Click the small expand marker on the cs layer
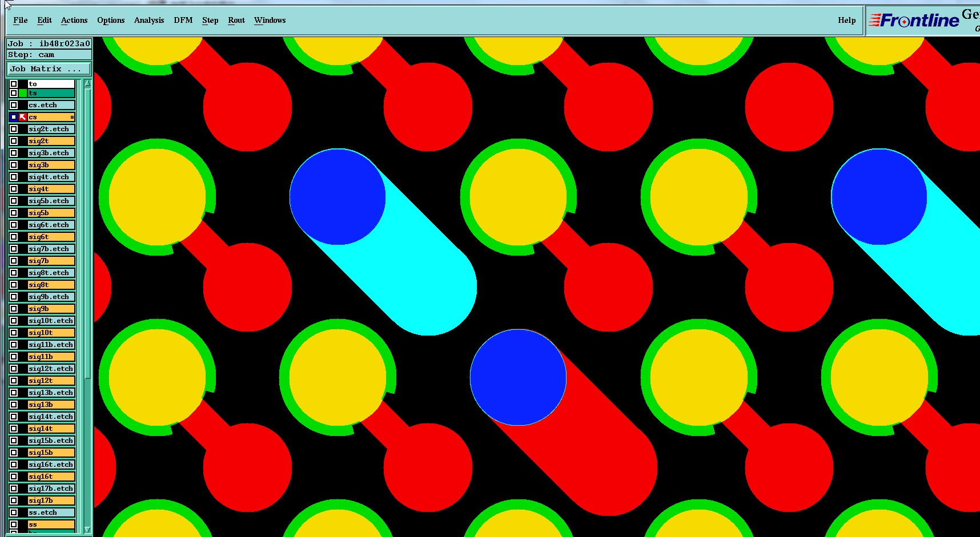 click(x=72, y=117)
